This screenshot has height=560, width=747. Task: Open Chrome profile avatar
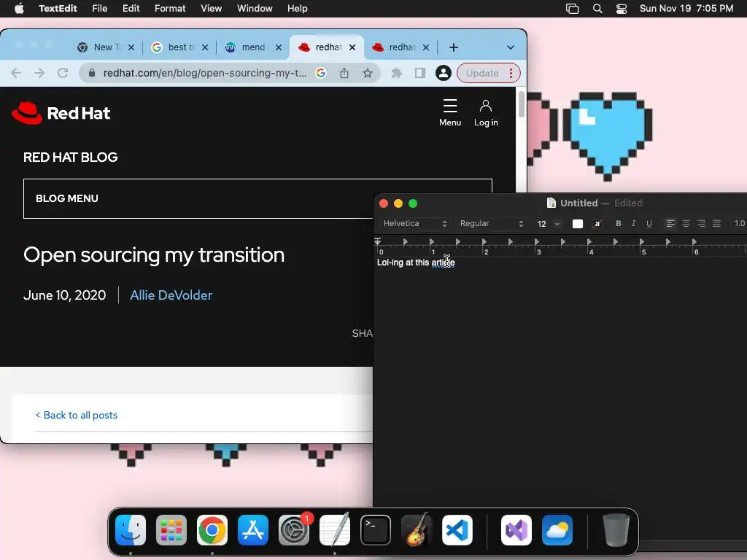[443, 73]
